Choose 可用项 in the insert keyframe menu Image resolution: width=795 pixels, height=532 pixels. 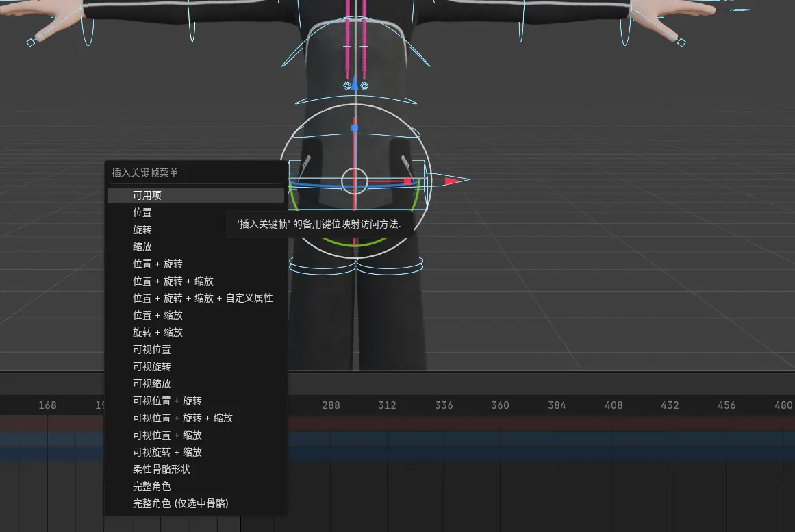point(196,196)
